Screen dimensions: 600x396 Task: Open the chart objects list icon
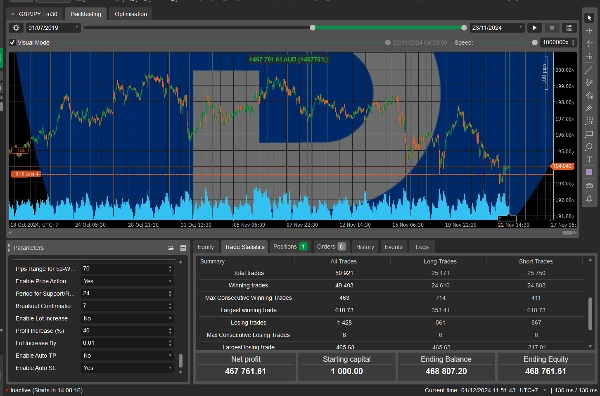click(589, 186)
